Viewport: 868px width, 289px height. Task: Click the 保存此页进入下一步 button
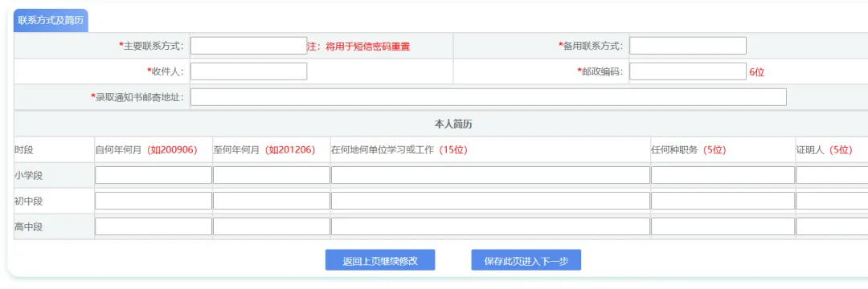coord(526,260)
